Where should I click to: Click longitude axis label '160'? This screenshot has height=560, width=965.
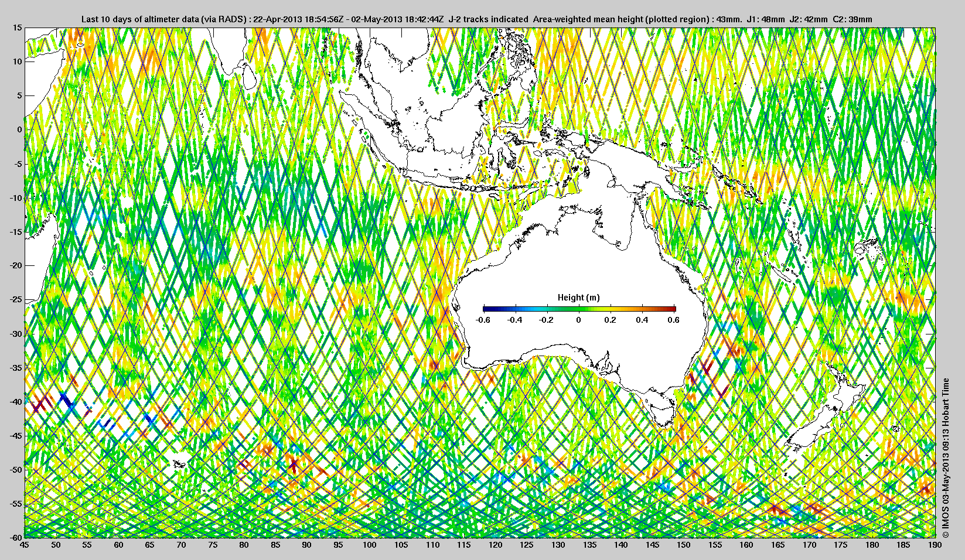click(x=746, y=545)
